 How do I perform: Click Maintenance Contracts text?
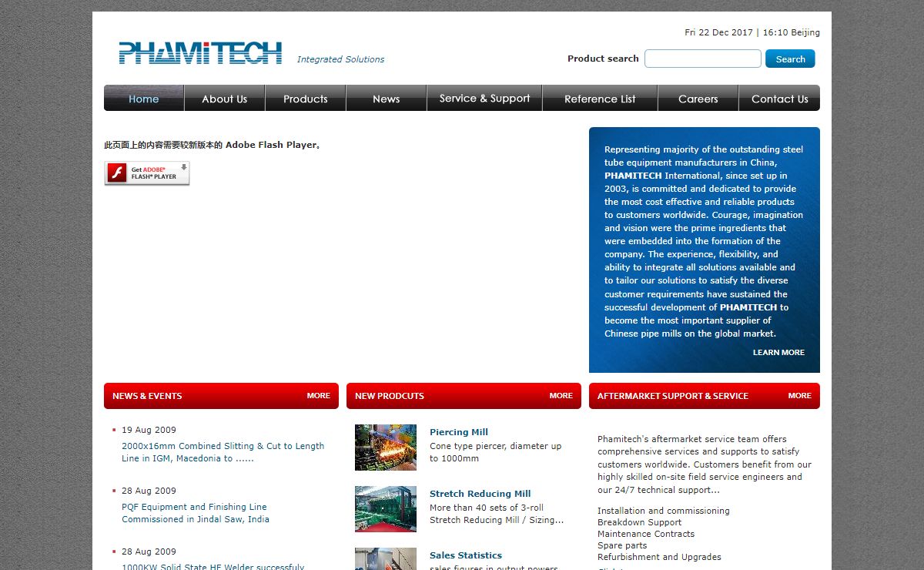click(x=646, y=534)
